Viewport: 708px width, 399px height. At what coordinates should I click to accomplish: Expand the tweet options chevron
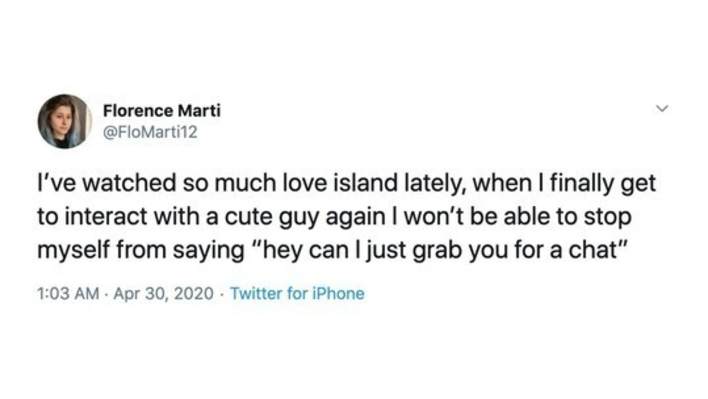[662, 109]
